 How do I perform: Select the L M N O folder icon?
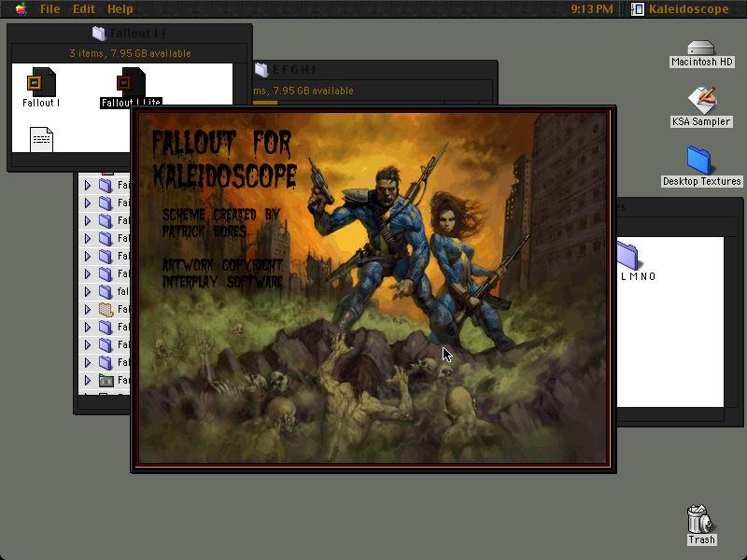(x=627, y=256)
